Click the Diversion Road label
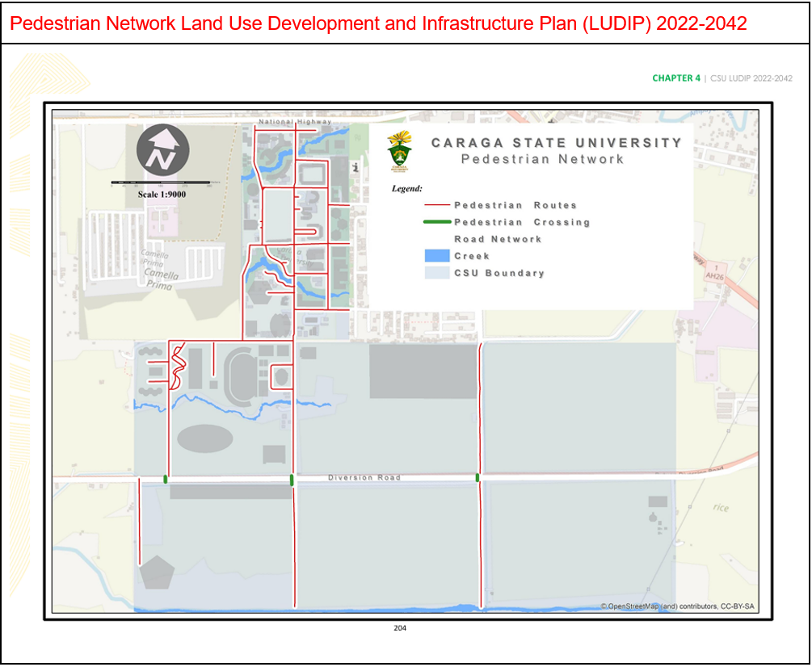Screen dimensions: 812x667 click(x=364, y=478)
